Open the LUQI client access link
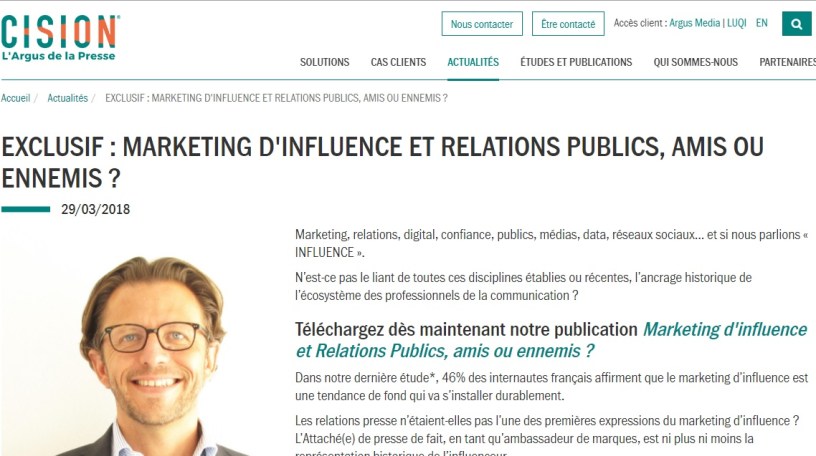 (x=736, y=23)
